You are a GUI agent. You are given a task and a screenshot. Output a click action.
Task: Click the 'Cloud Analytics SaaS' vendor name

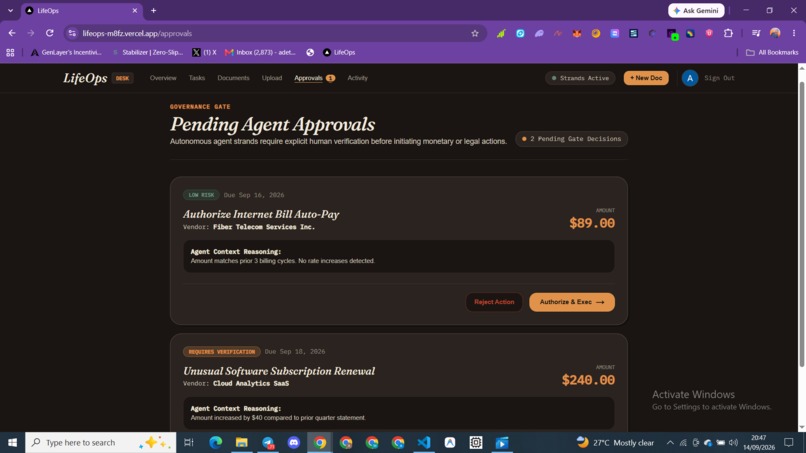coord(251,384)
